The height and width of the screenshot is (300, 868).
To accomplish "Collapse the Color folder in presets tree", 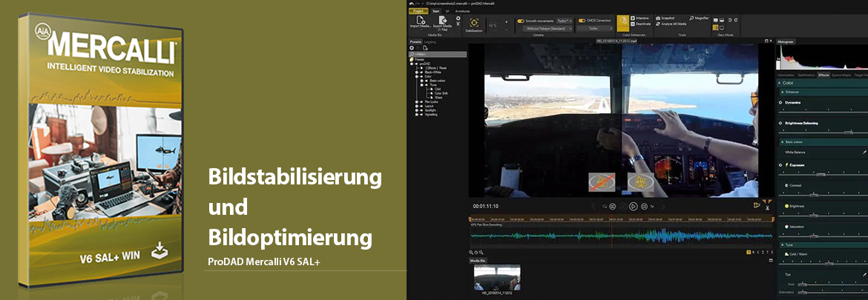I will click(x=417, y=76).
